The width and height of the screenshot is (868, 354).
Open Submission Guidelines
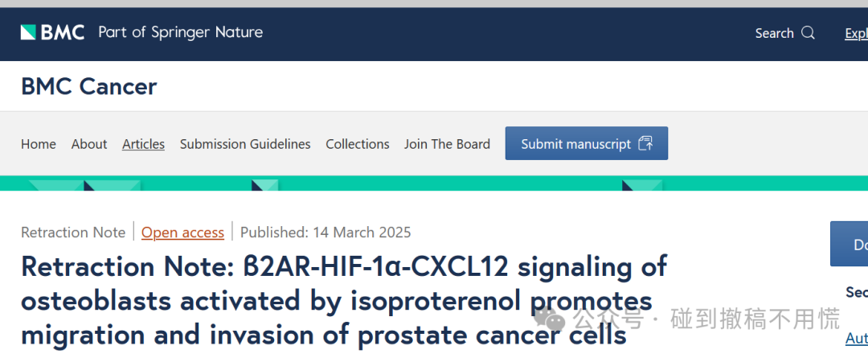[x=245, y=144]
